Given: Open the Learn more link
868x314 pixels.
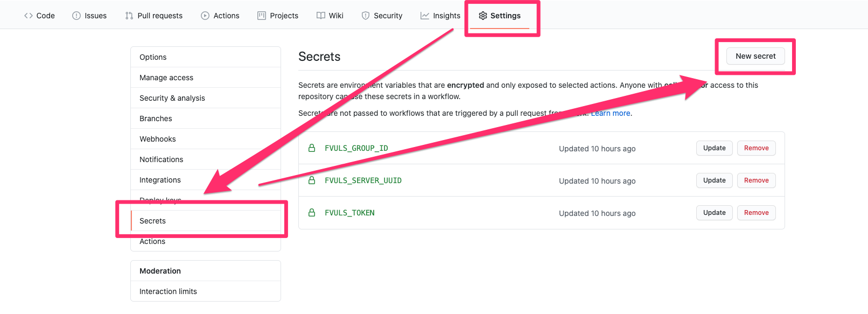Looking at the screenshot, I should click(611, 113).
